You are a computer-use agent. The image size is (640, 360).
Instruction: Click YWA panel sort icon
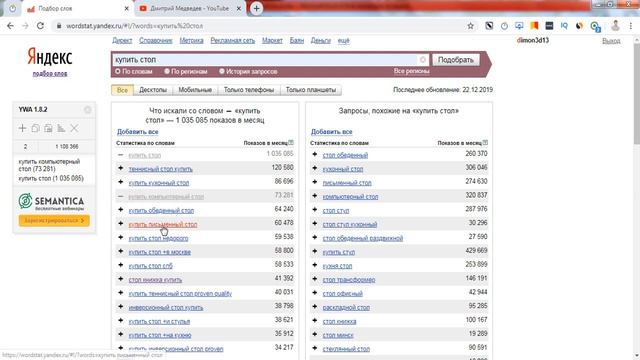[x=61, y=128]
